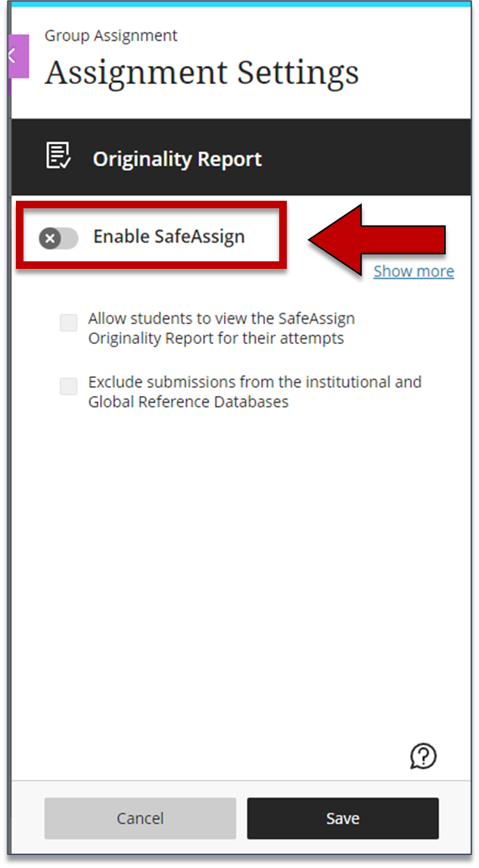Click the X icon inside the SafeAssign toggle

(x=50, y=237)
